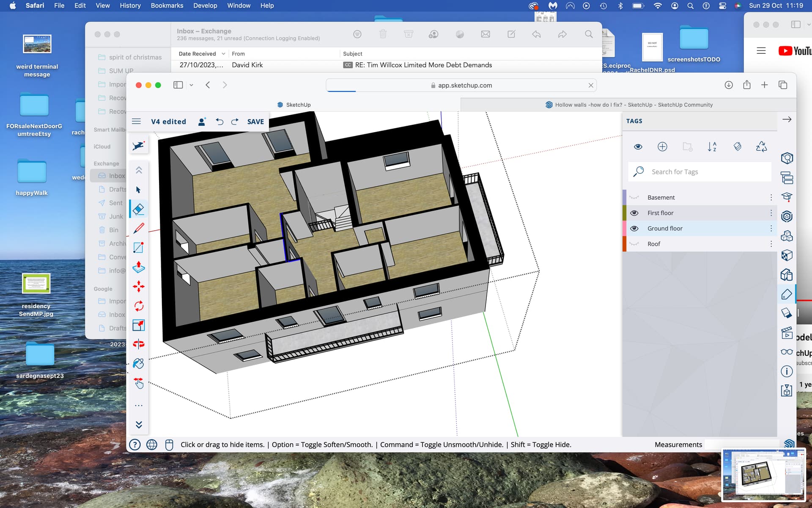Open the Roof tag three-dot options

click(x=771, y=244)
